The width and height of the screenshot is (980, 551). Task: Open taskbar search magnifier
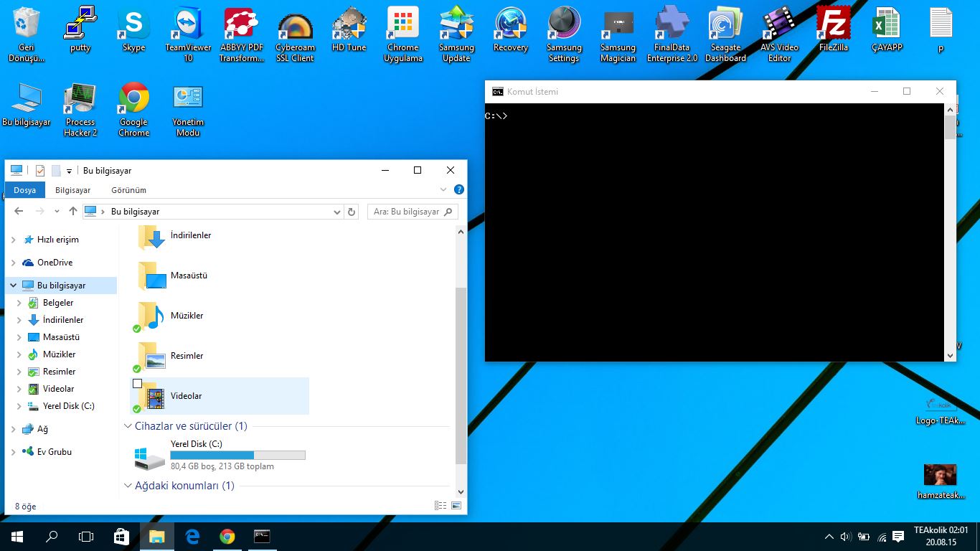tap(52, 537)
